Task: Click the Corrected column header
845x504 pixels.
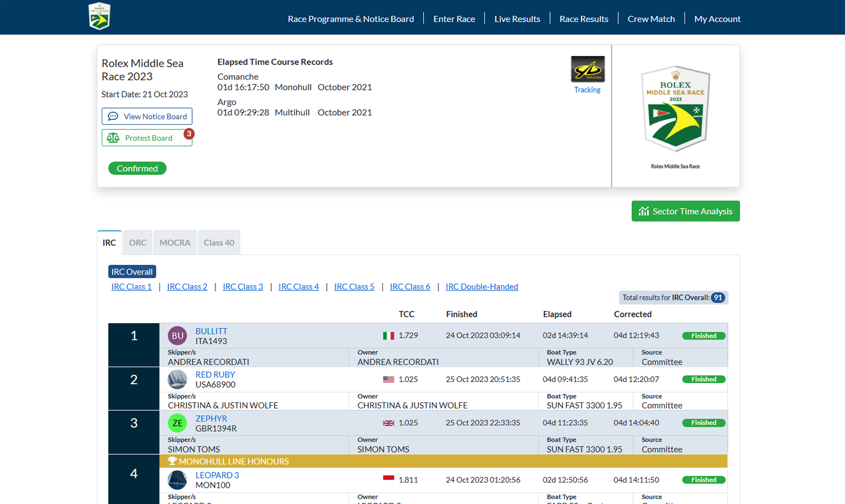Action: (633, 314)
